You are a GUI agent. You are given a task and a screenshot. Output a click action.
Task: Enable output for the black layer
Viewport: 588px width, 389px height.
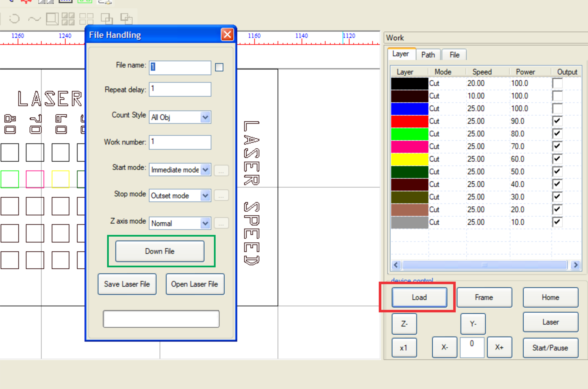coord(557,83)
